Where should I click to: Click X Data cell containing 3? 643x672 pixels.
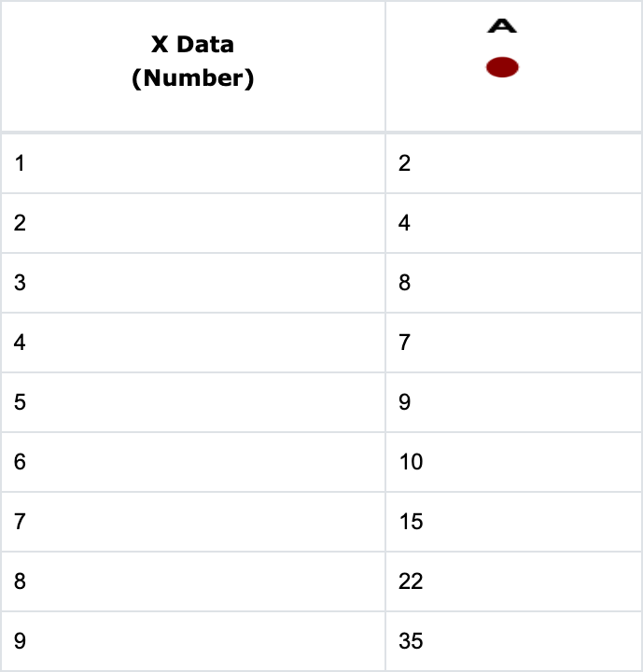pos(192,283)
